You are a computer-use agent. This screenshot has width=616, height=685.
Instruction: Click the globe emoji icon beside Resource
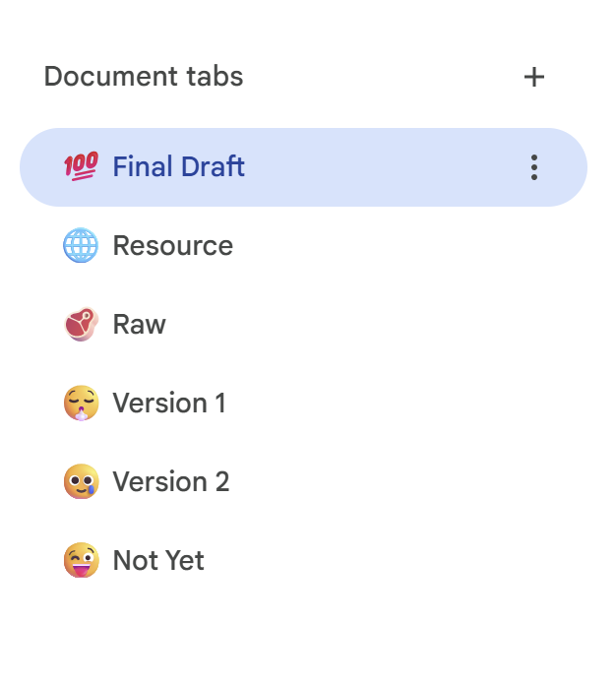click(x=81, y=246)
